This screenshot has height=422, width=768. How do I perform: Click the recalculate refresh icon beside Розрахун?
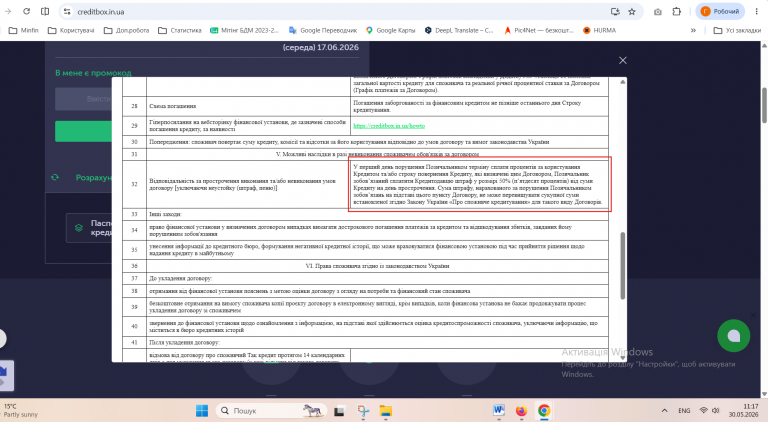(55, 177)
